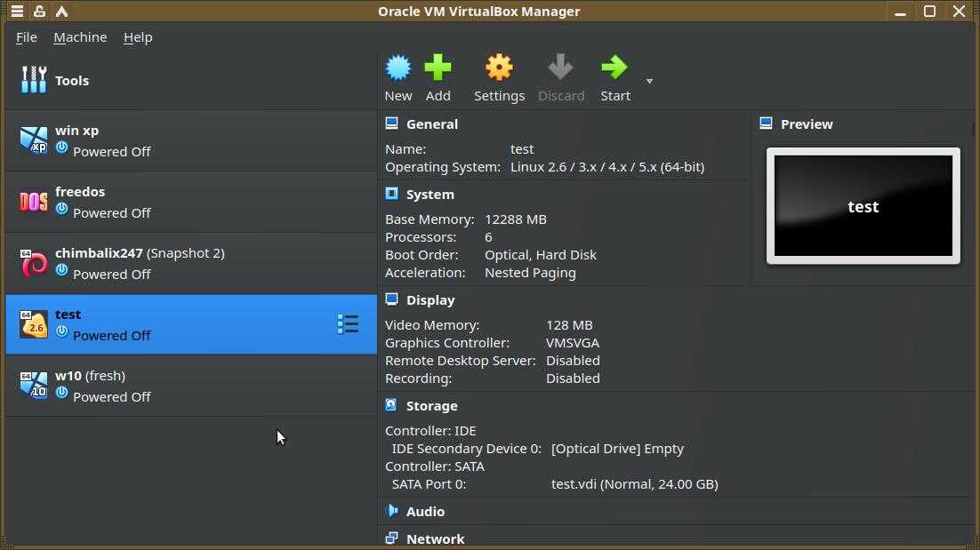
Task: Click the titlebar lock/pin icon
Action: (39, 12)
